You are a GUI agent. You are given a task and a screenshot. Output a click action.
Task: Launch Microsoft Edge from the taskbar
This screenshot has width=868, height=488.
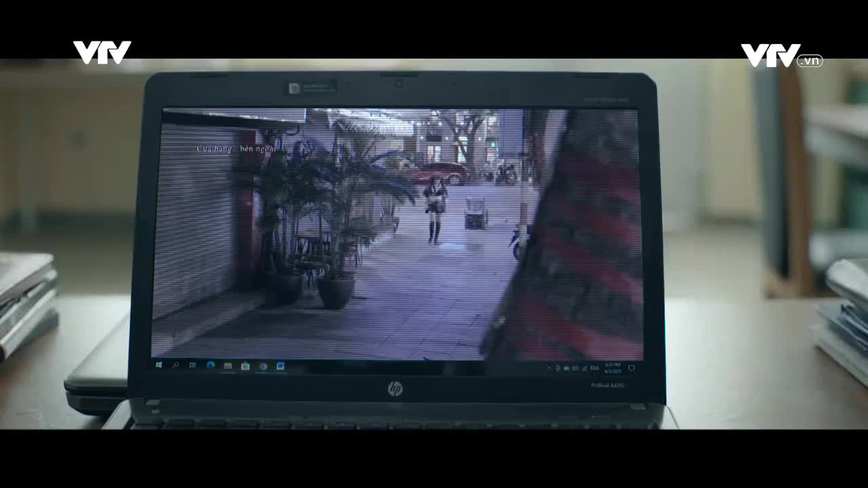pos(210,366)
